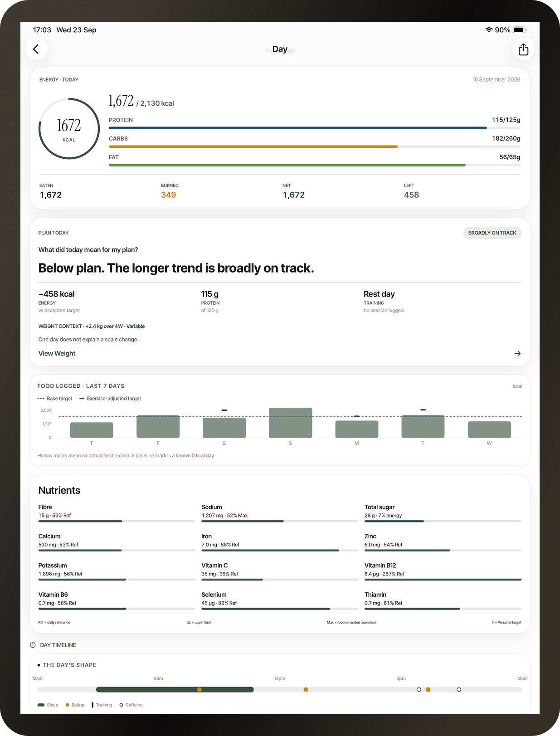The width and height of the screenshot is (560, 736).
Task: Tap the back chevron button
Action: [x=36, y=49]
